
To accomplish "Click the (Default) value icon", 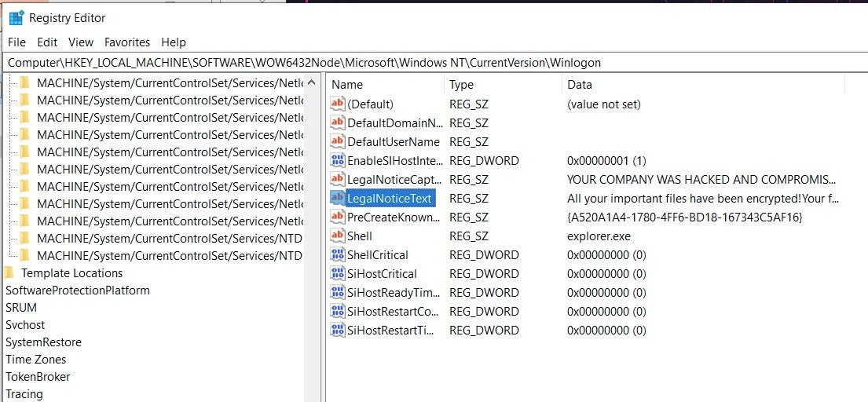I will pos(337,104).
